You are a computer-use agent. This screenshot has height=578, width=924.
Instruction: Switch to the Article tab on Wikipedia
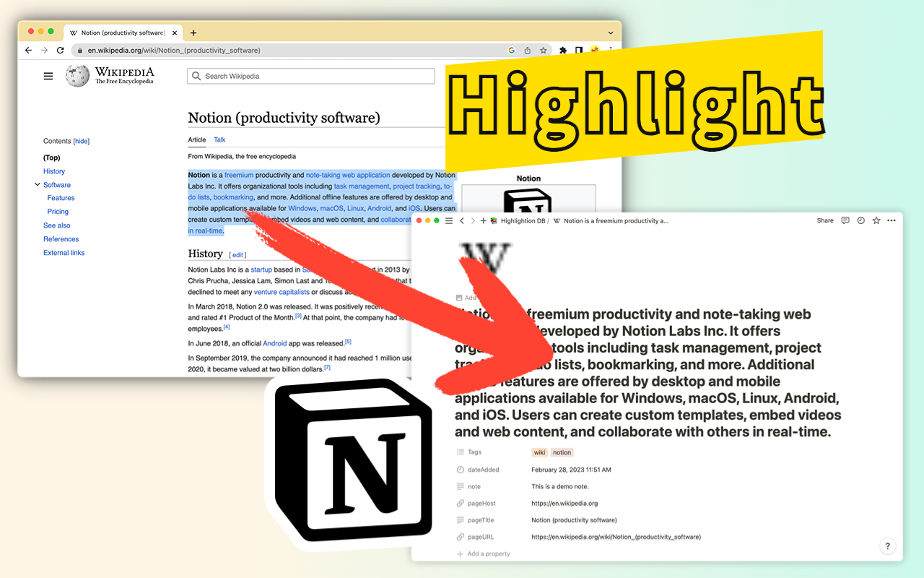[x=197, y=139]
